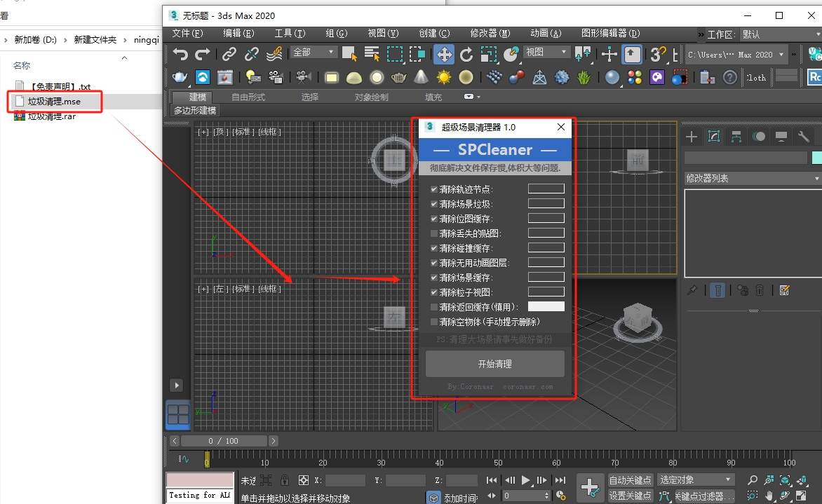Activate the Select Object tool

(x=349, y=54)
